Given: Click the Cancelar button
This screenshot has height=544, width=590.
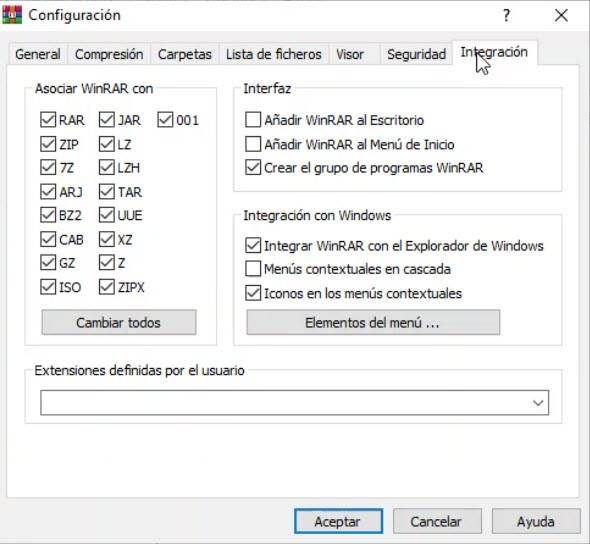Looking at the screenshot, I should point(437,521).
